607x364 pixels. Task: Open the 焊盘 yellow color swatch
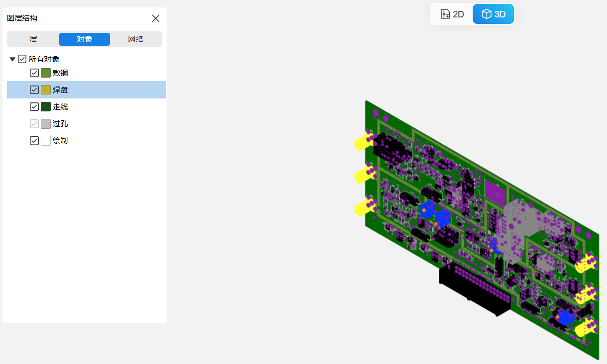(46, 90)
